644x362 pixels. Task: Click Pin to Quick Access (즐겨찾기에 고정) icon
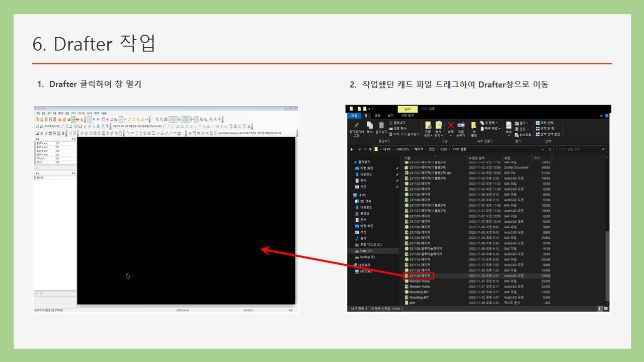point(356,126)
